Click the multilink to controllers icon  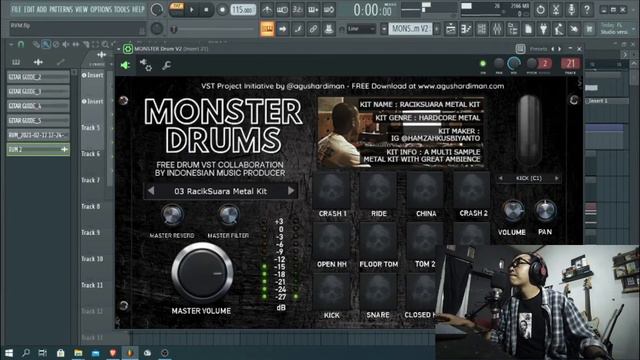point(313,29)
